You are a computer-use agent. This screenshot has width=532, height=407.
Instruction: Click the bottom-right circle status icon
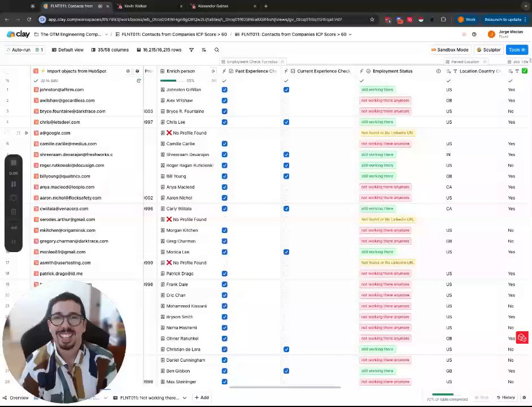(524, 397)
